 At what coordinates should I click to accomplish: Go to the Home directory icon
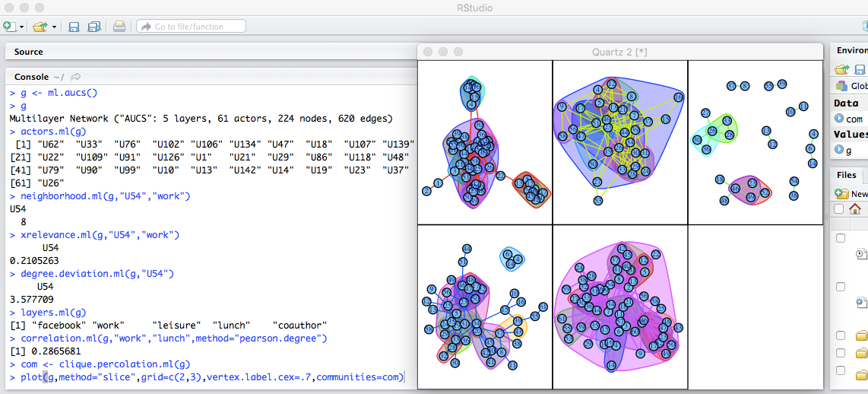(855, 209)
